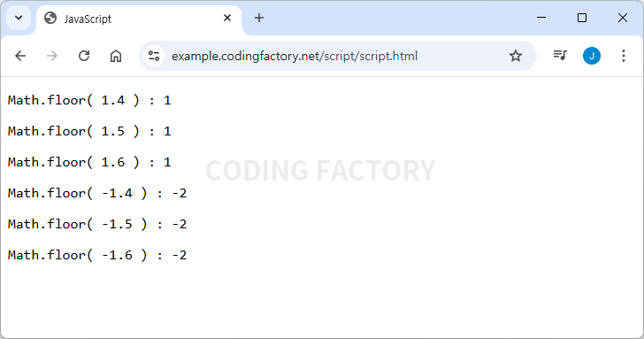644x339 pixels.
Task: Bookmark this page with star icon
Action: tap(516, 56)
